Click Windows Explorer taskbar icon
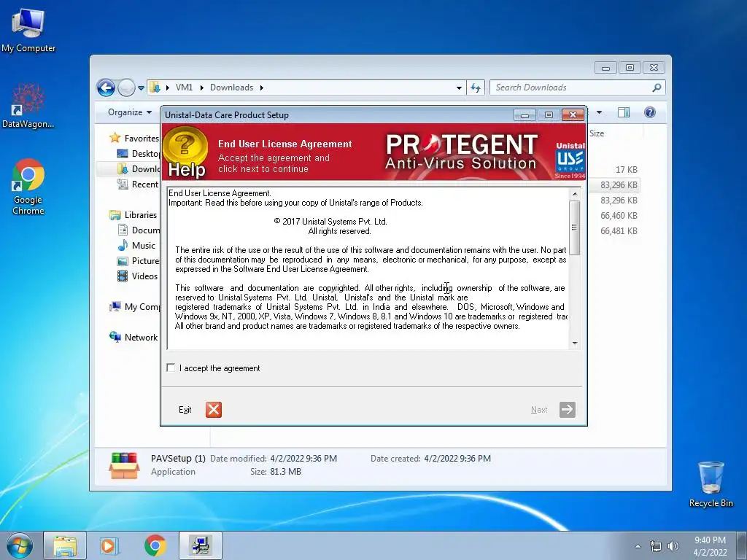 [65, 545]
